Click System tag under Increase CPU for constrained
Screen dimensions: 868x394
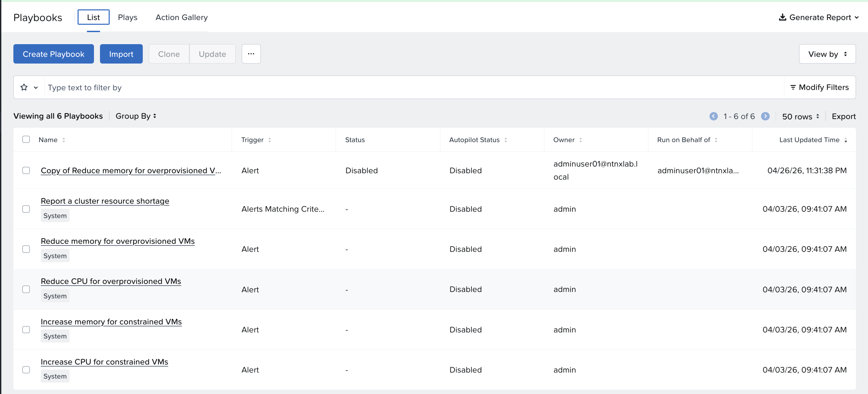(55, 376)
